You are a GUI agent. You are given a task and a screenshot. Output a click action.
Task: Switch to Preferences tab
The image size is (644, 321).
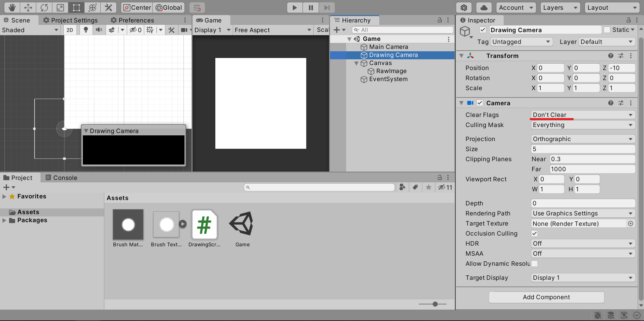point(132,20)
